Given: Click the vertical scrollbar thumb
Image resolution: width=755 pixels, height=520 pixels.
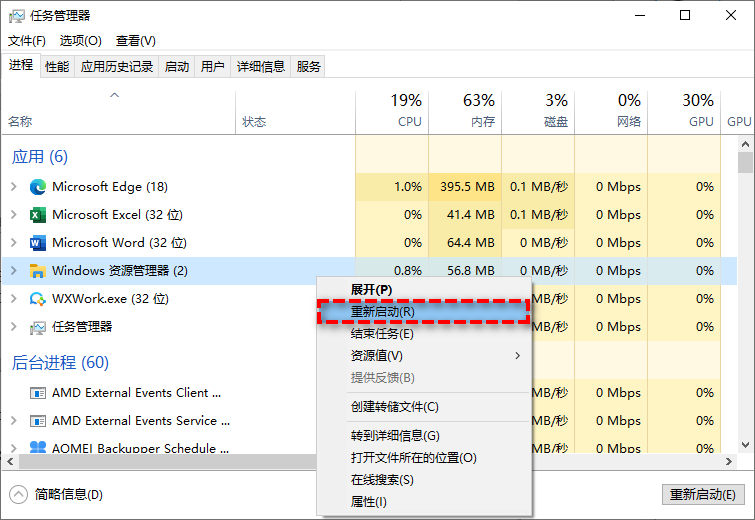Looking at the screenshot, I should click(745, 162).
